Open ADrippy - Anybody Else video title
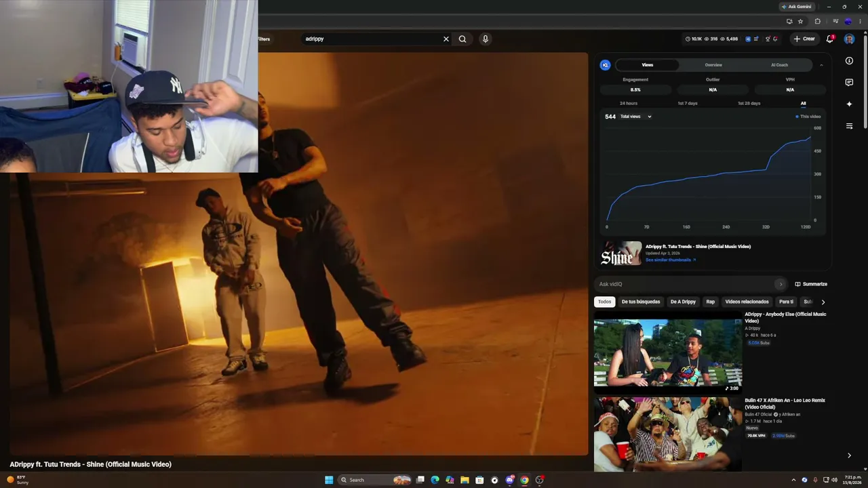The image size is (868, 488). click(785, 317)
